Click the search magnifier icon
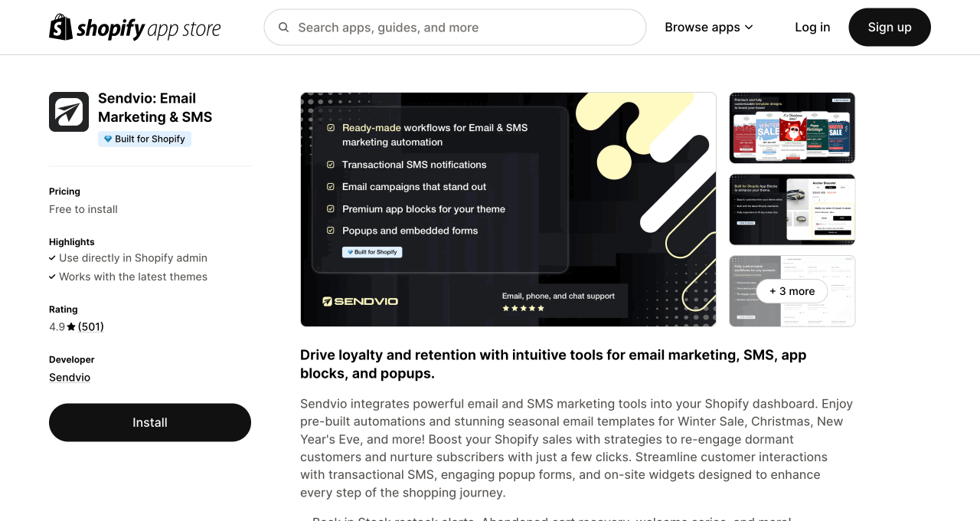The image size is (980, 521). tap(284, 28)
